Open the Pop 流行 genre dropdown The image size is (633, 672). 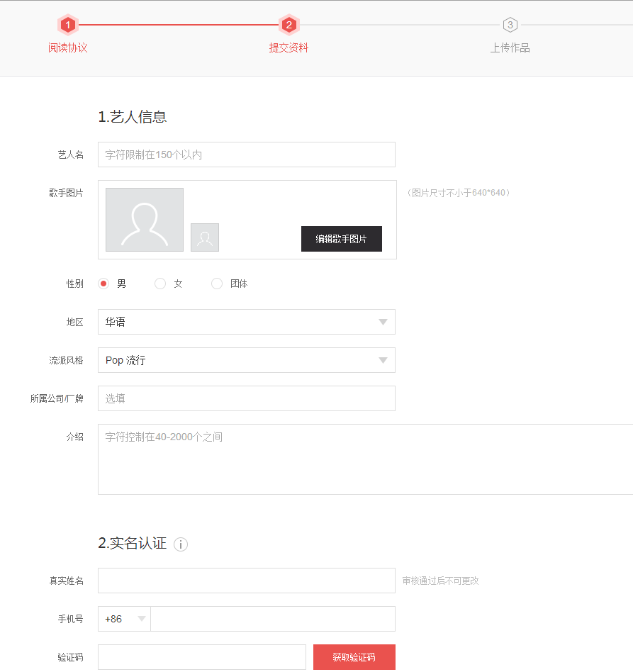[246, 360]
